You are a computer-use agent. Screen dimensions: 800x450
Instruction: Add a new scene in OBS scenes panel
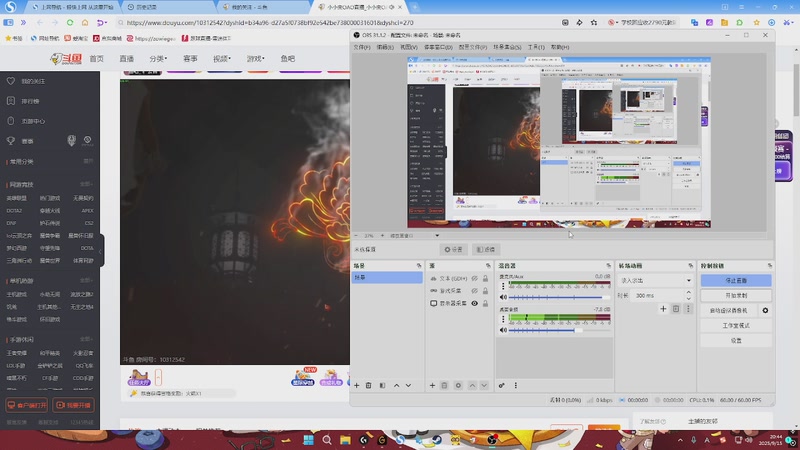(x=357, y=386)
